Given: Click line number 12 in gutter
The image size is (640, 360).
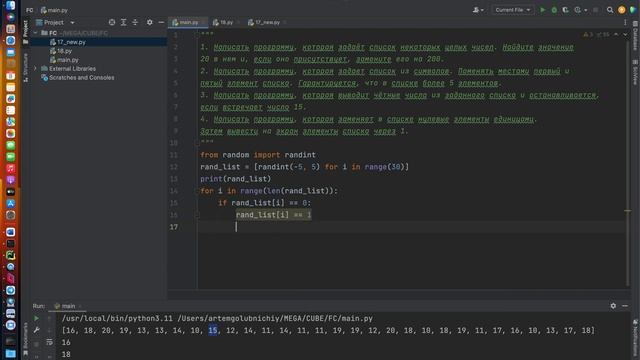Looking at the screenshot, I should coord(174,167).
